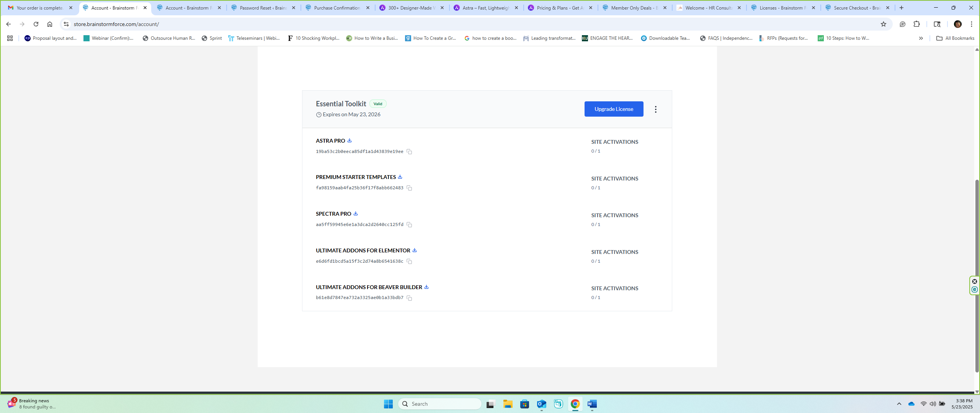Screen dimensions: 980x413
Task: Click the 'Expires on May 23, 2026' text
Action: pos(351,114)
